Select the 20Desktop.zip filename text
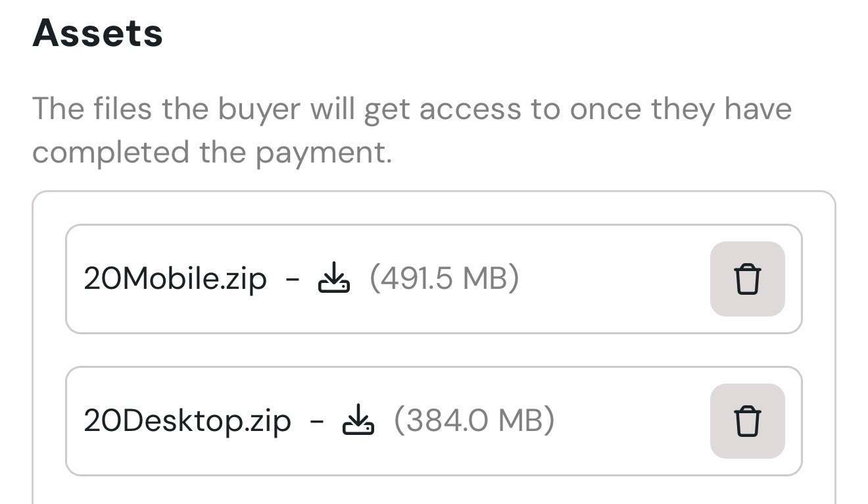The height and width of the screenshot is (504, 868). (187, 422)
